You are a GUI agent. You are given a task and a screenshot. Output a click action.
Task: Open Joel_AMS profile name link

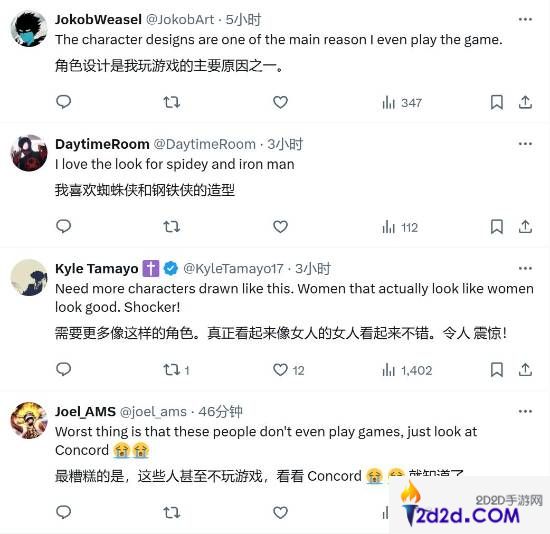tap(85, 411)
